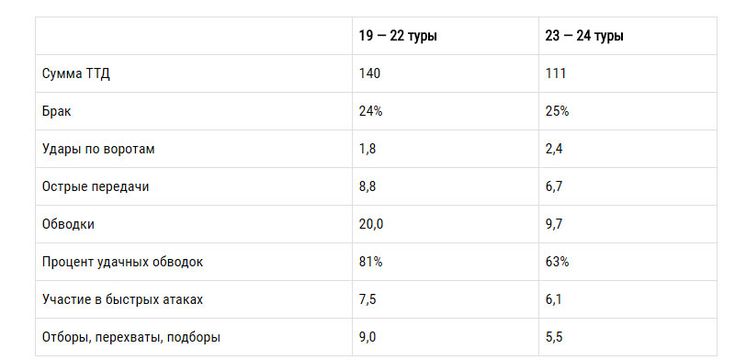Click the value 140 in Сумма ТТД row
Viewport: 735px width, 360px height.
coord(370,74)
